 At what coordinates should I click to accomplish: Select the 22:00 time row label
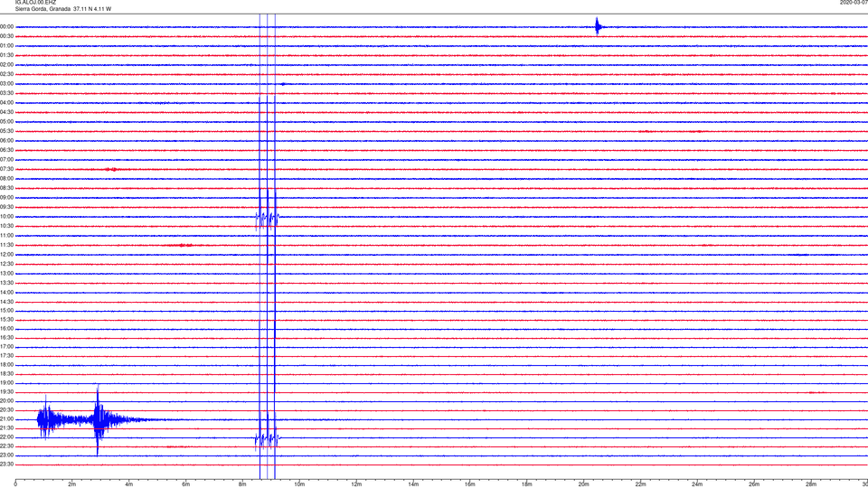(7, 437)
